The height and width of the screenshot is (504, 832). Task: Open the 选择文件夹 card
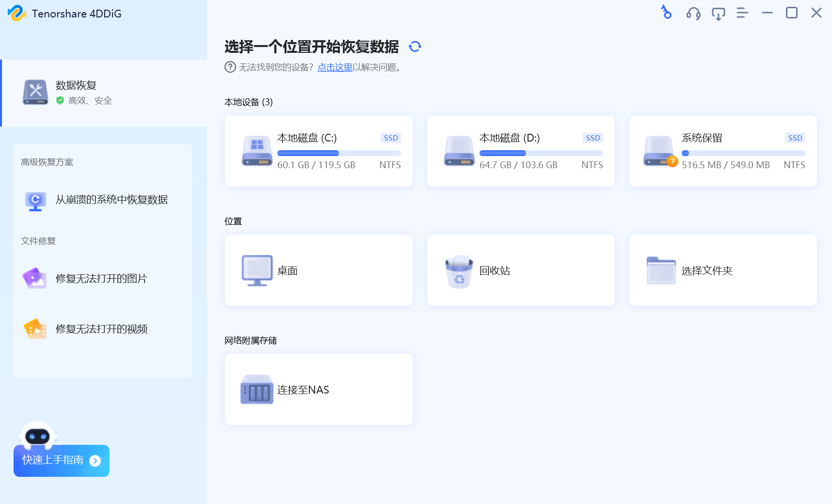[x=723, y=270]
